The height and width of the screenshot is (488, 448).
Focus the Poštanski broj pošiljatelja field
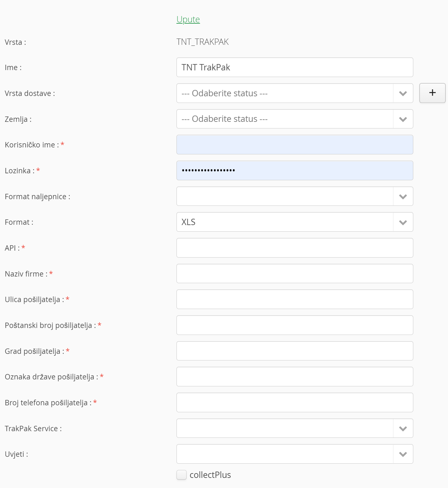click(295, 325)
